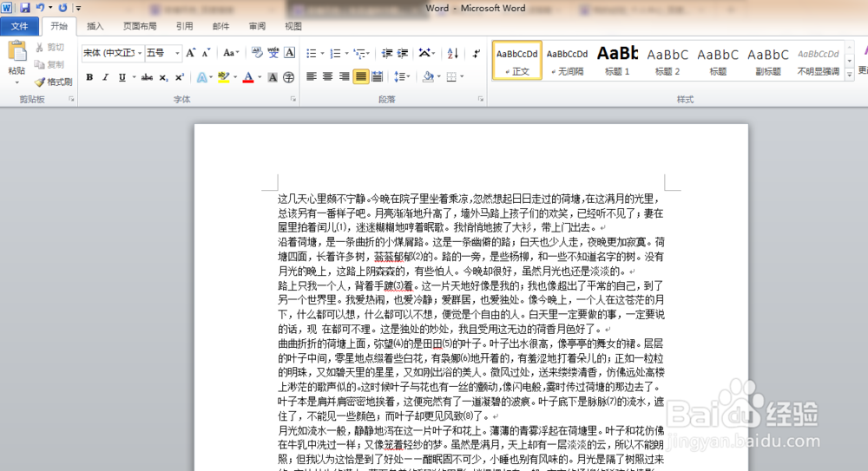Apply strikethrough with the abc icon
868x471 pixels.
click(x=148, y=77)
